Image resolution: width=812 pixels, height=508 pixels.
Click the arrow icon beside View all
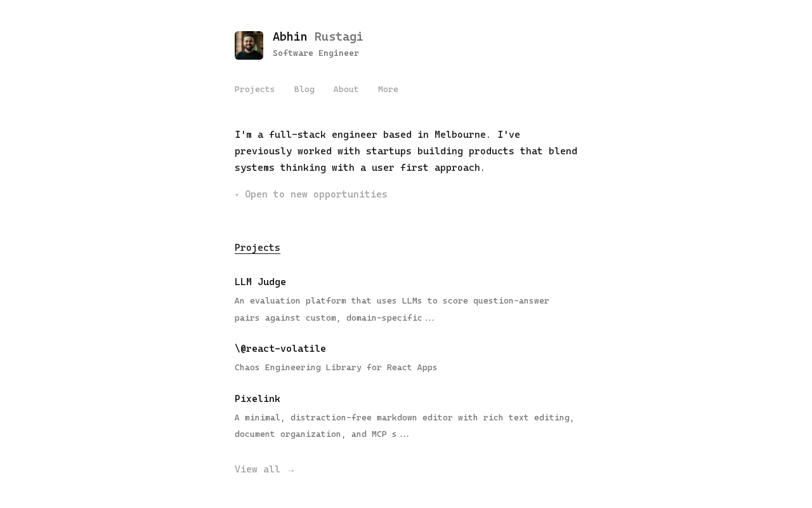coord(291,470)
